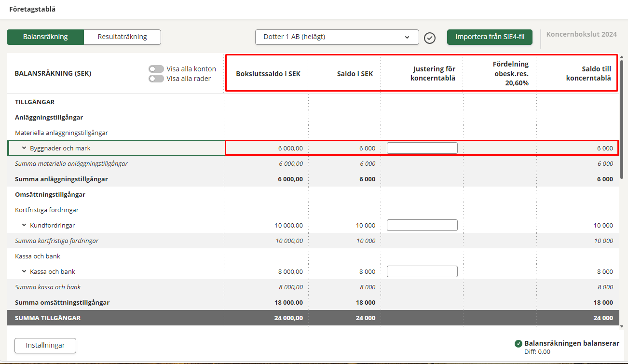The height and width of the screenshot is (364, 628).
Task: Click the Koncernbokslut 2024 label
Action: pos(581,34)
